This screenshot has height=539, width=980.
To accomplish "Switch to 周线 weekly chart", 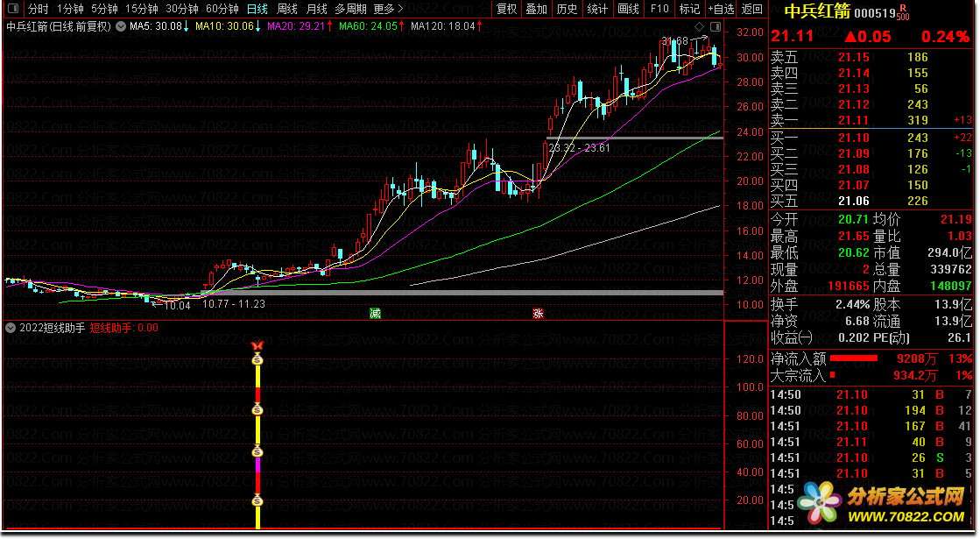I will (287, 9).
